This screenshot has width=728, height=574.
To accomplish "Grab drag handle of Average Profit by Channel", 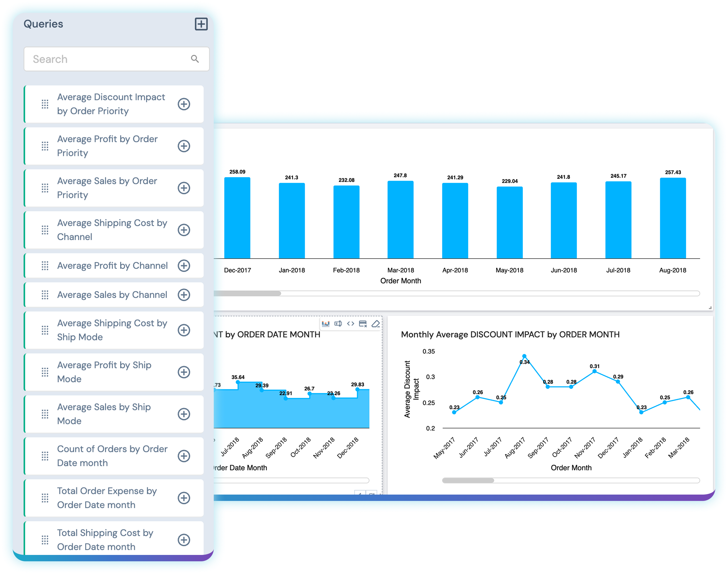I will (x=45, y=266).
